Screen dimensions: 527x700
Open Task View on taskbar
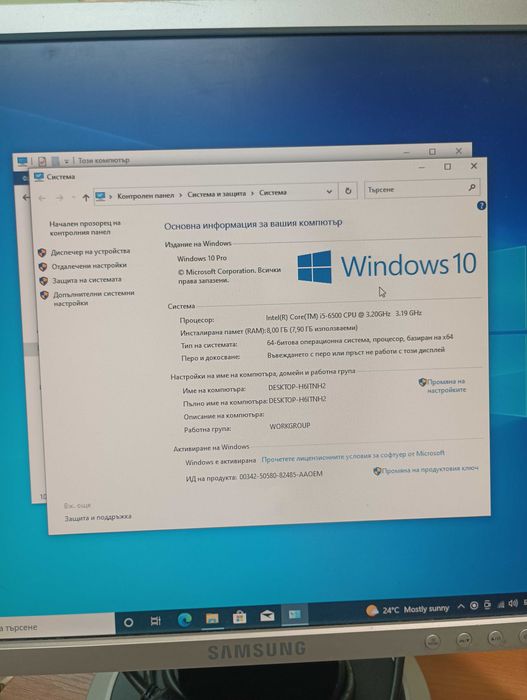point(155,621)
